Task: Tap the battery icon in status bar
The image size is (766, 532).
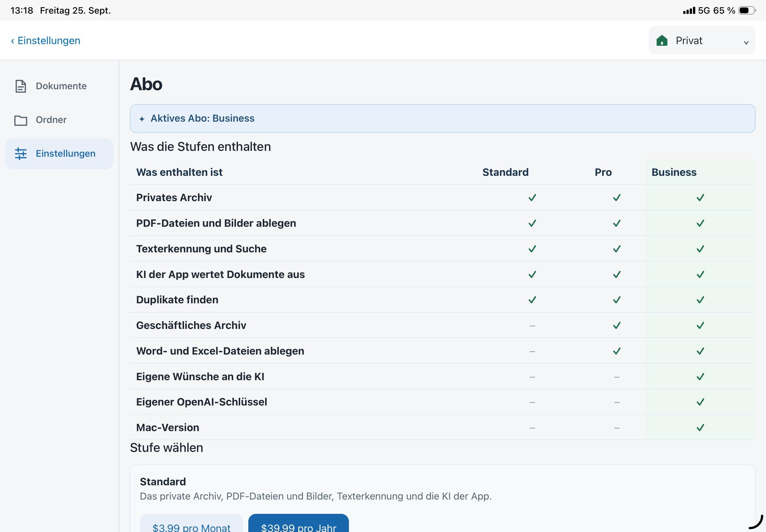Action: 747,10
